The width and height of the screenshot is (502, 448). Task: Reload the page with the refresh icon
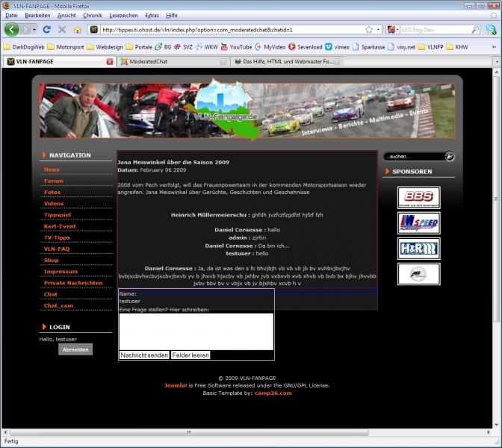pos(46,30)
